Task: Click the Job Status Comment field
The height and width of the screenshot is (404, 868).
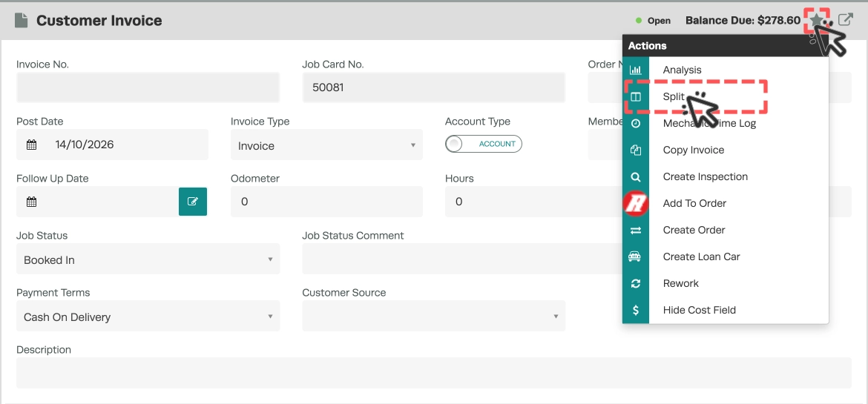Action: click(x=463, y=259)
